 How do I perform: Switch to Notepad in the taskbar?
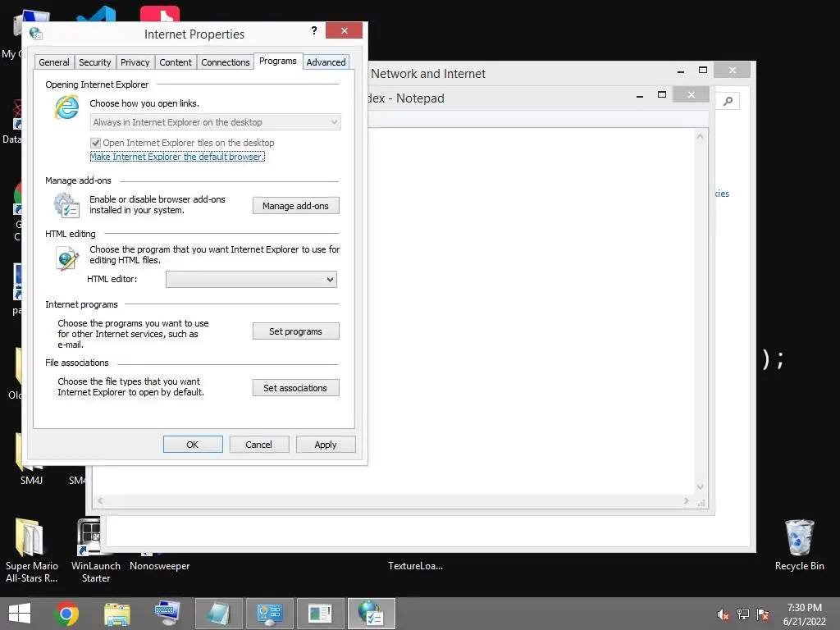[x=219, y=614]
